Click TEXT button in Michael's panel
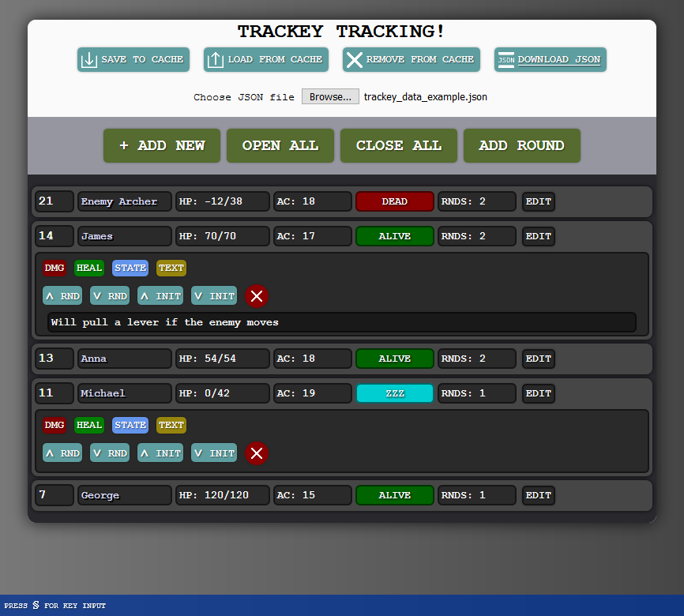This screenshot has height=616, width=684. point(171,425)
